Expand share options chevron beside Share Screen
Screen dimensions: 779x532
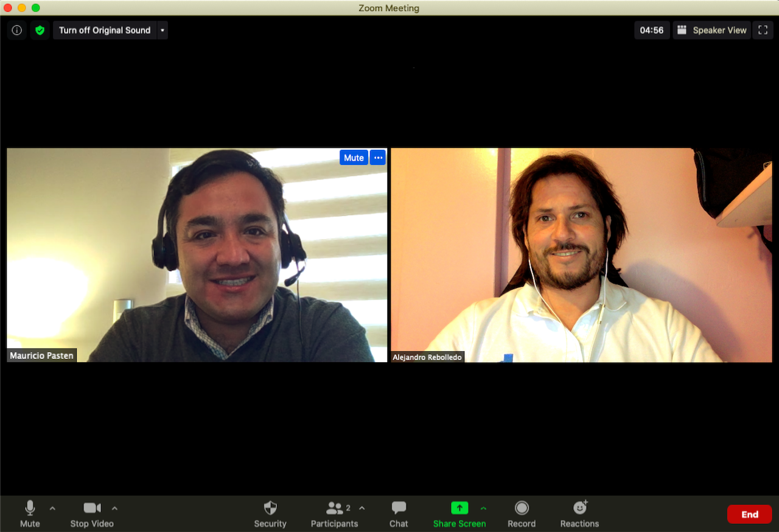tap(483, 508)
